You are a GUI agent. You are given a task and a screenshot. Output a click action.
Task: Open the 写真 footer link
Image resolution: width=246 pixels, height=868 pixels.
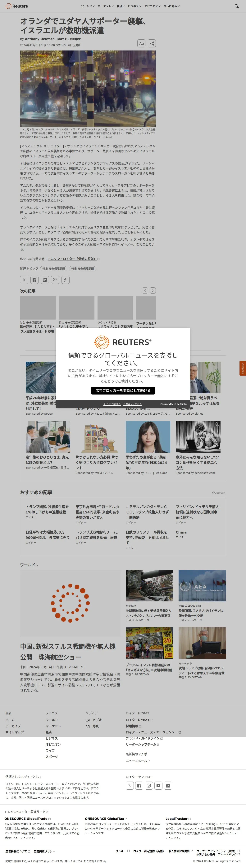tap(92, 726)
